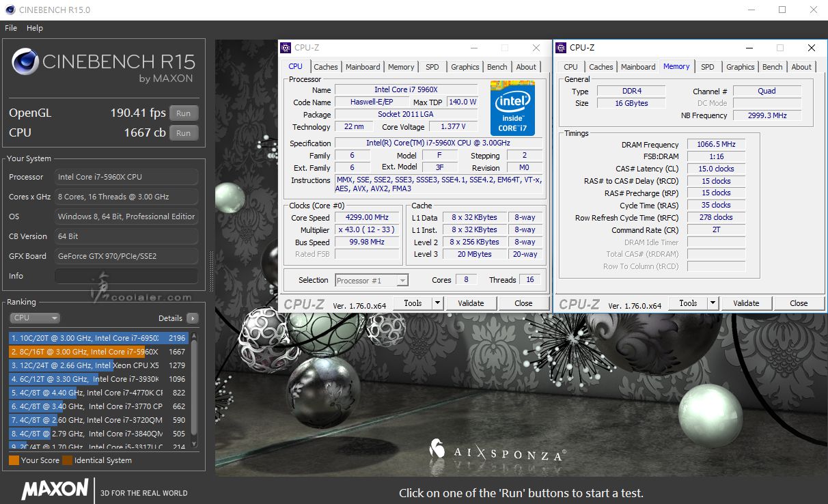Click Tools button in first CPU-Z window

pyautogui.click(x=413, y=303)
